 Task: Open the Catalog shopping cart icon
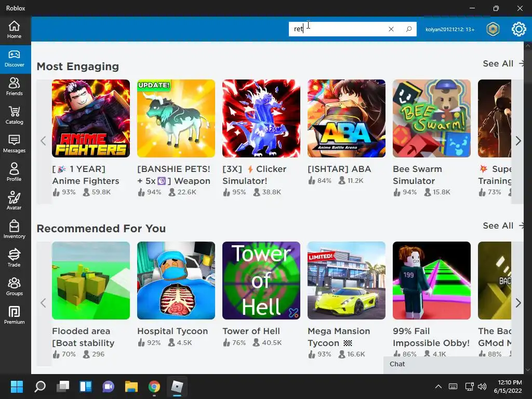[x=14, y=115]
